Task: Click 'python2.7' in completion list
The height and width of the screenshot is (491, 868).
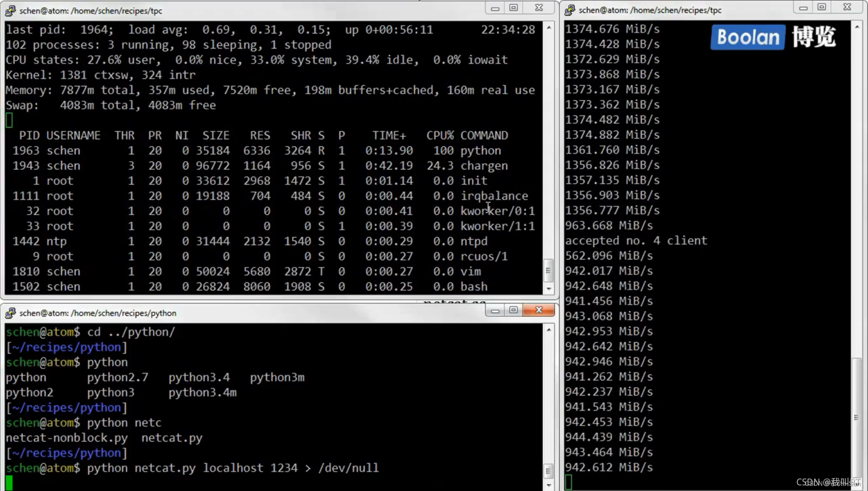Action: (x=118, y=377)
